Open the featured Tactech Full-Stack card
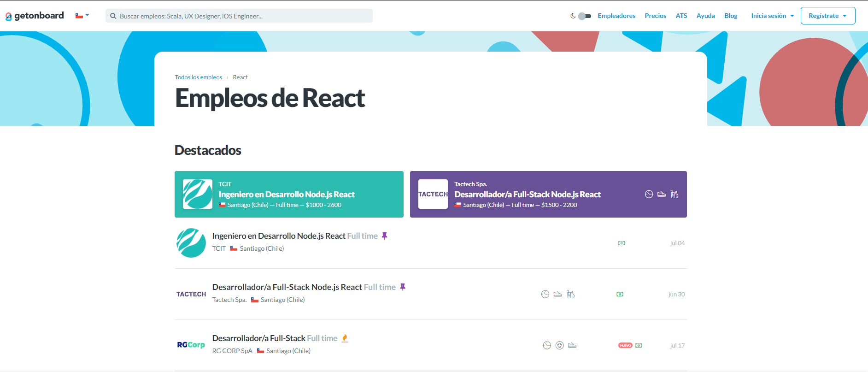This screenshot has width=868, height=372. 548,194
